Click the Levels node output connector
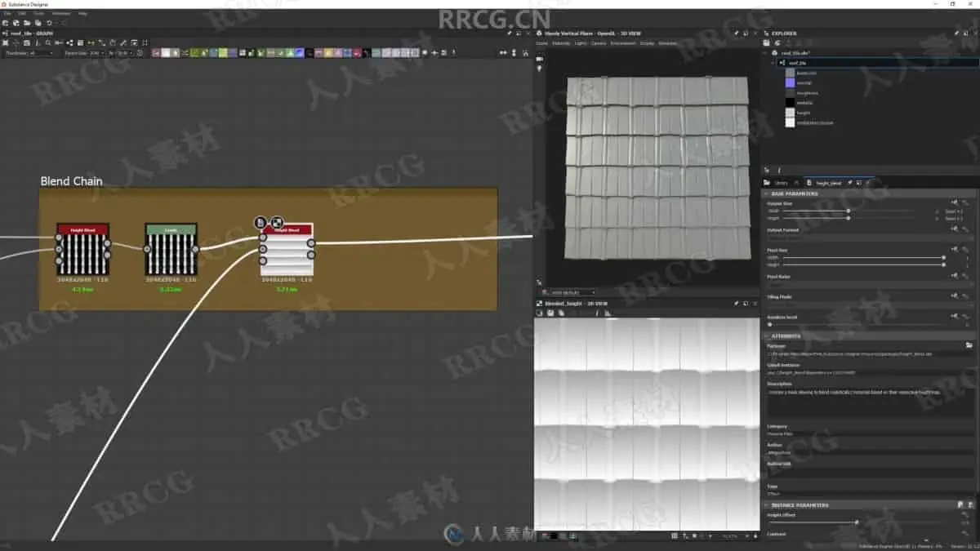This screenshot has height=551, width=980. click(195, 249)
